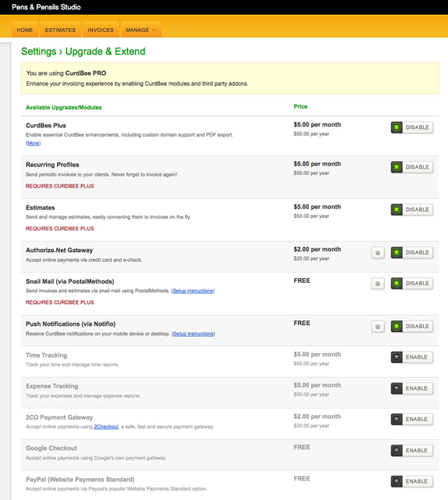Click the Pens & Pensils Studio title
The height and width of the screenshot is (500, 448).
46,7
